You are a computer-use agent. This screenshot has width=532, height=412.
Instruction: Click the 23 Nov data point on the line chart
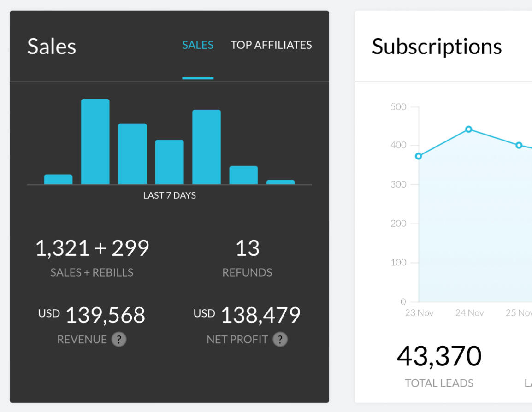tap(418, 156)
